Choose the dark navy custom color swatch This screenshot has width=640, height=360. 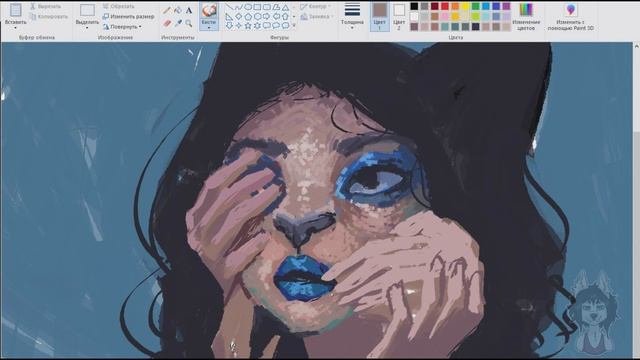(476, 27)
